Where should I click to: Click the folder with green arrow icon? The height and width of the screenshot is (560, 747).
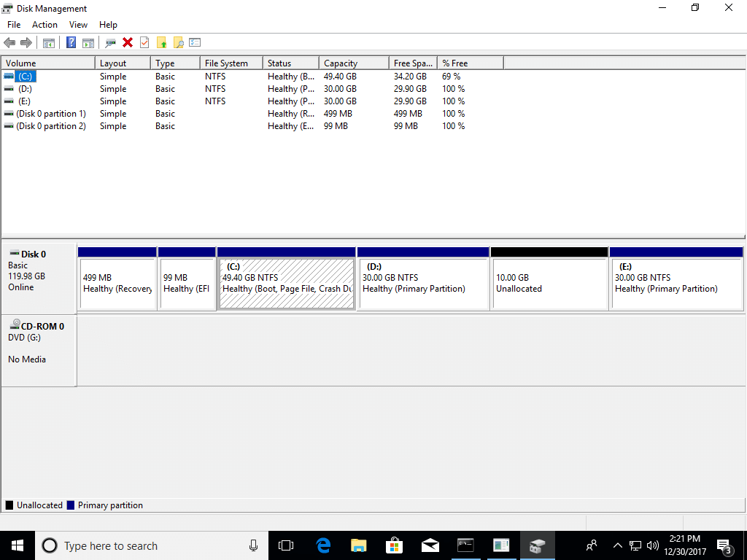161,43
